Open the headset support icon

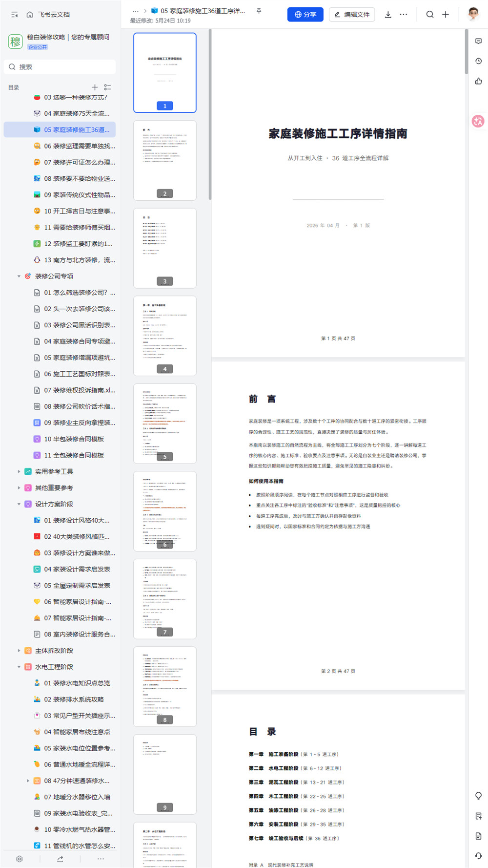click(479, 856)
